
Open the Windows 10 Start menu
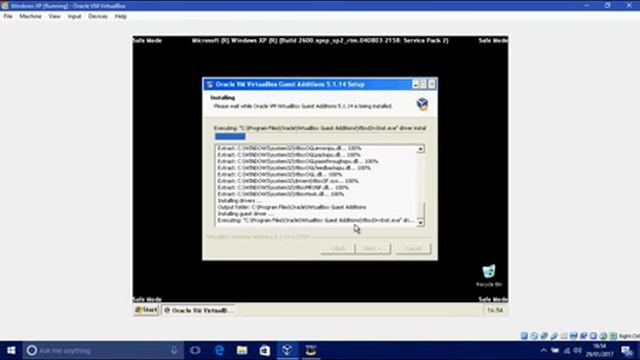(11, 350)
